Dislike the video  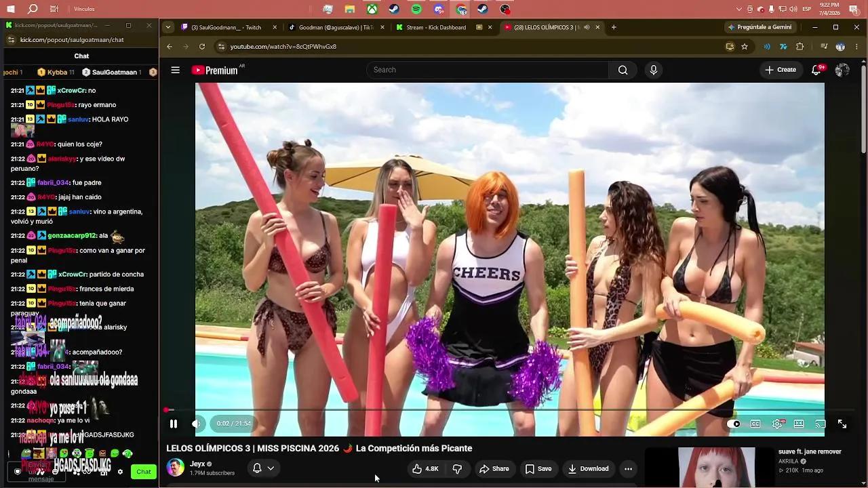point(457,468)
